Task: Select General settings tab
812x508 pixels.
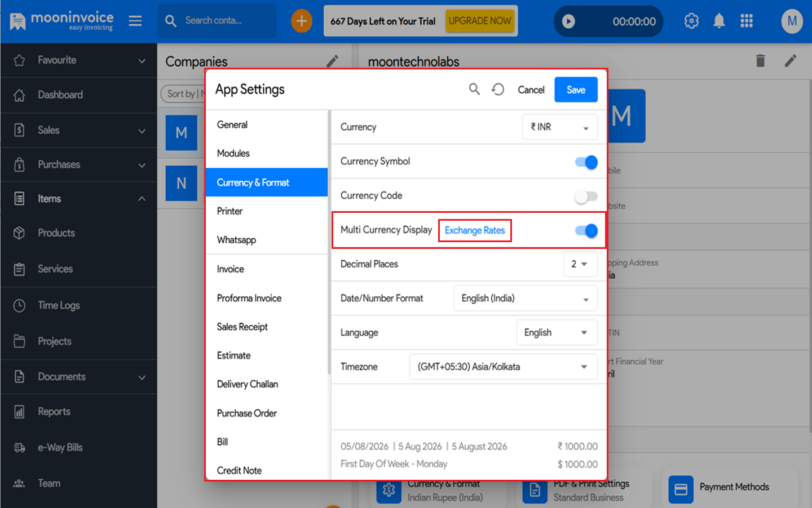Action: [x=267, y=125]
